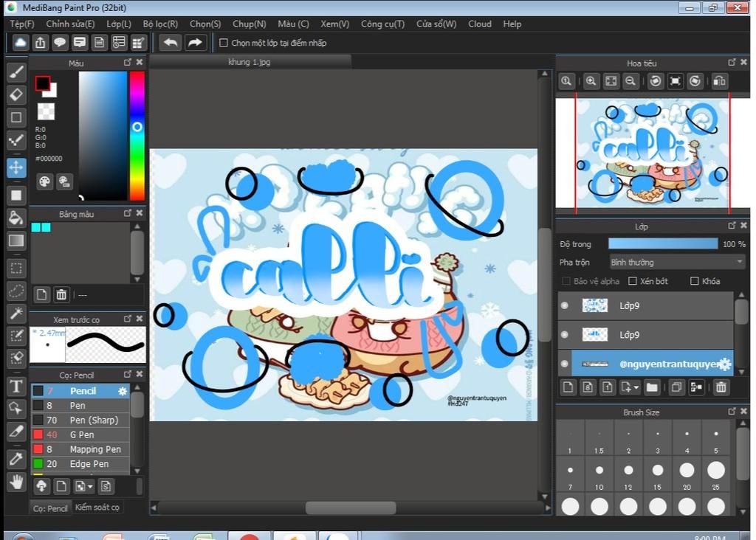
Task: Open the Bộ lọc(R) menu
Action: [160, 24]
